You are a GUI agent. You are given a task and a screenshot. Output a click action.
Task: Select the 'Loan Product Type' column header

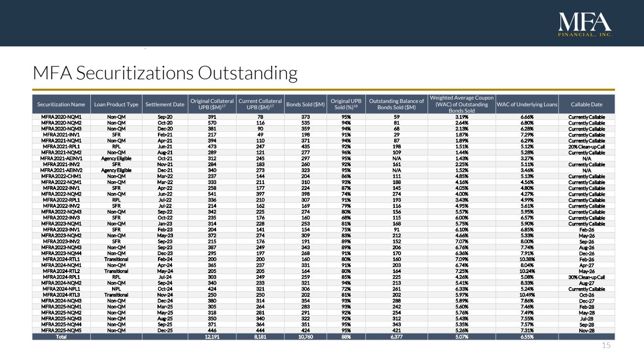click(115, 104)
